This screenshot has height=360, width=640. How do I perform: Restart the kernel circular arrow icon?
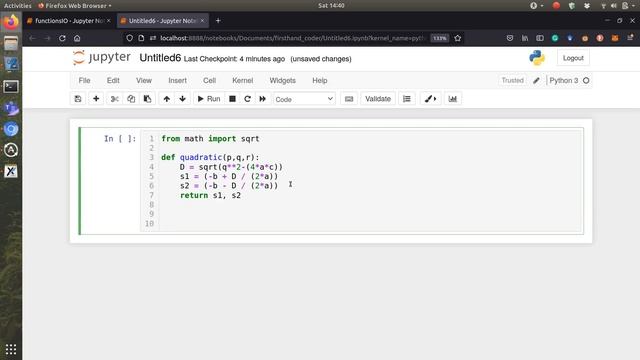point(247,99)
